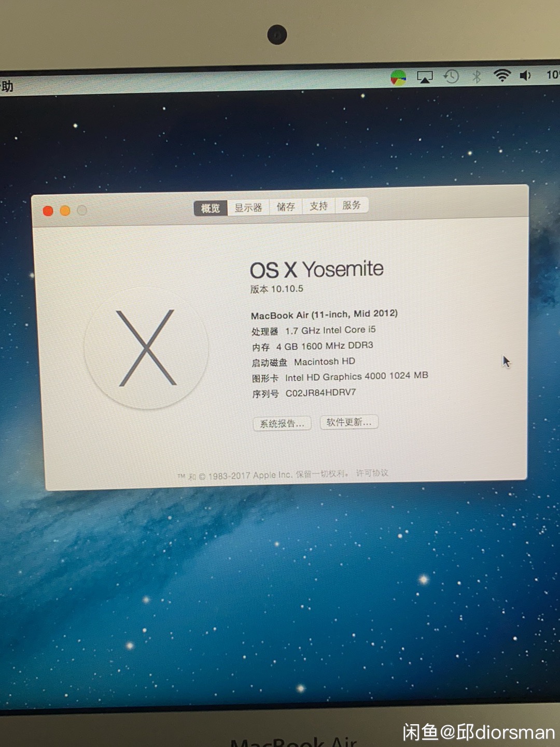
Task: Click the 系统报告… button
Action: coord(282,423)
